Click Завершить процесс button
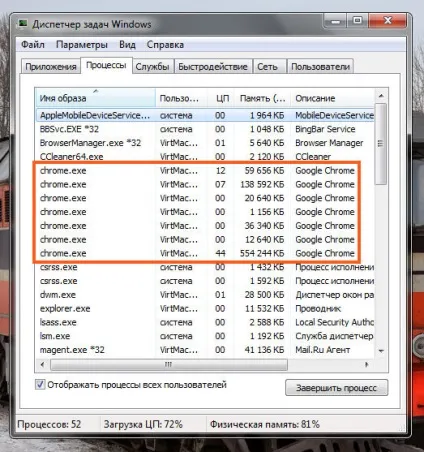The width and height of the screenshot is (424, 452). 337,388
